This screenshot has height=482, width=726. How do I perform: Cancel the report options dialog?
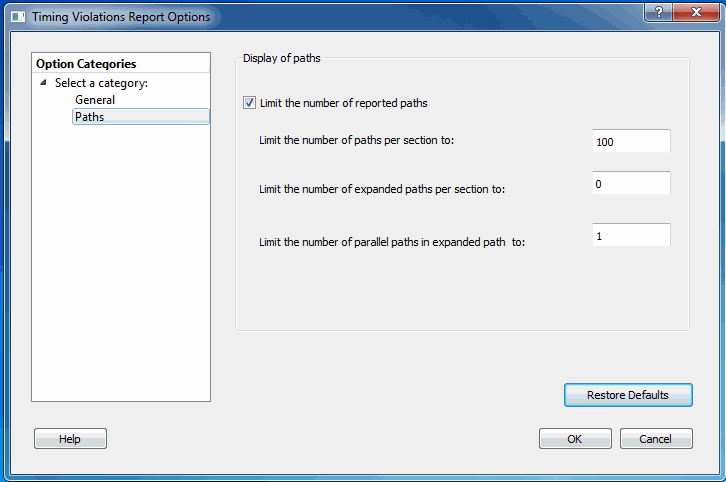(x=656, y=439)
